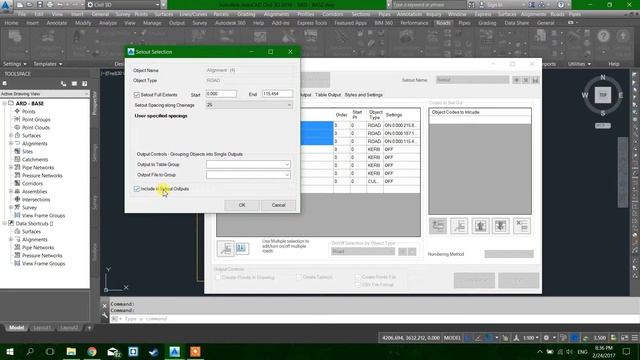Open On/Off Selection by Object Type dropdown
Image resolution: width=640 pixels, height=360 pixels.
(362, 251)
